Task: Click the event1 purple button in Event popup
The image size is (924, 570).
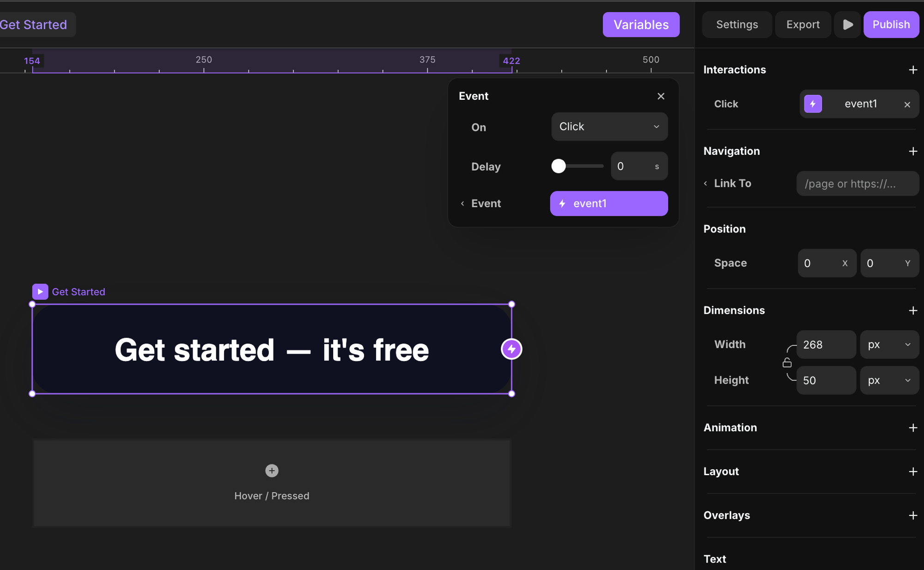Action: coord(608,203)
